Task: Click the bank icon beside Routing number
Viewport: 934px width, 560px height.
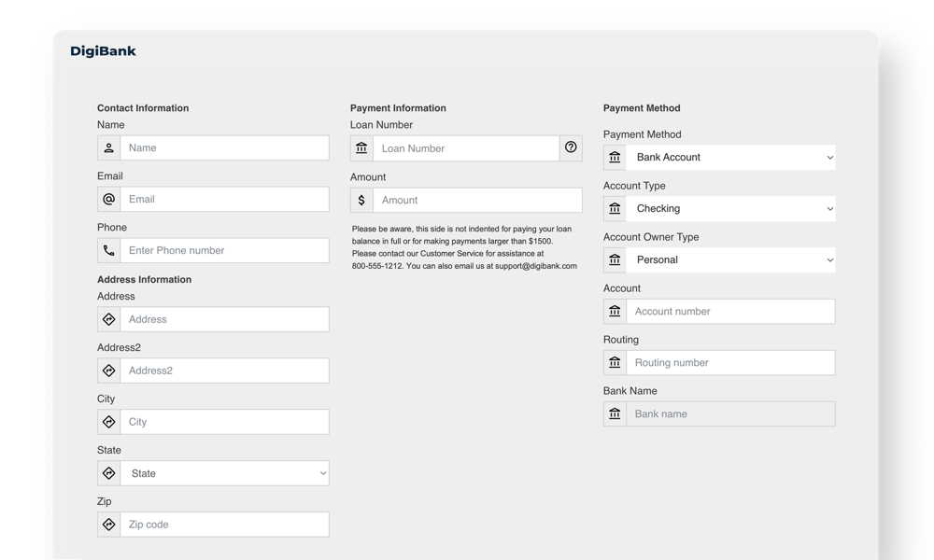Action: [615, 362]
